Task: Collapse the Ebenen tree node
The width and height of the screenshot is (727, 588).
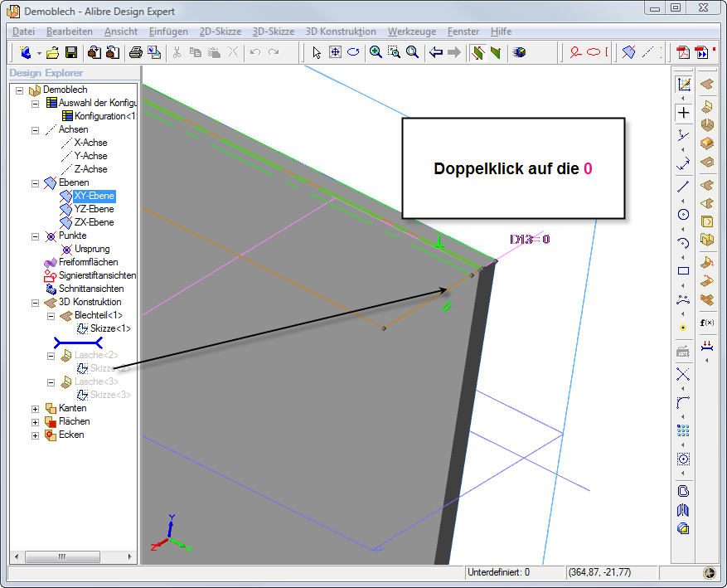Action: 36,183
